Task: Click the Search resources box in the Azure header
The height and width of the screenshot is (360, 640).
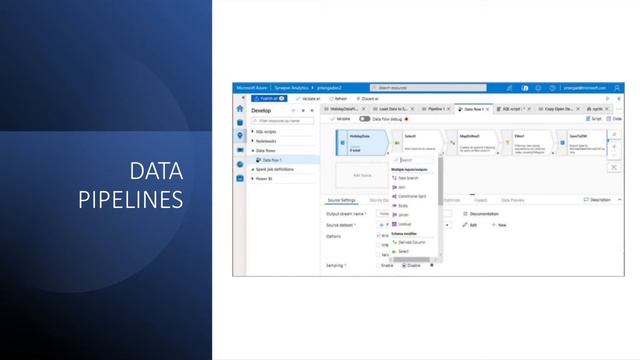Action: point(428,88)
